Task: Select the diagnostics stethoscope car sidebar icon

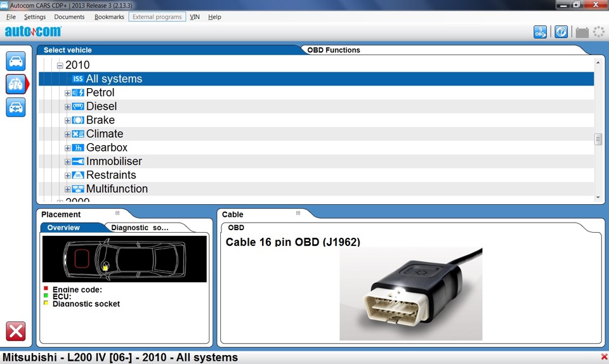Action: pyautogui.click(x=15, y=84)
